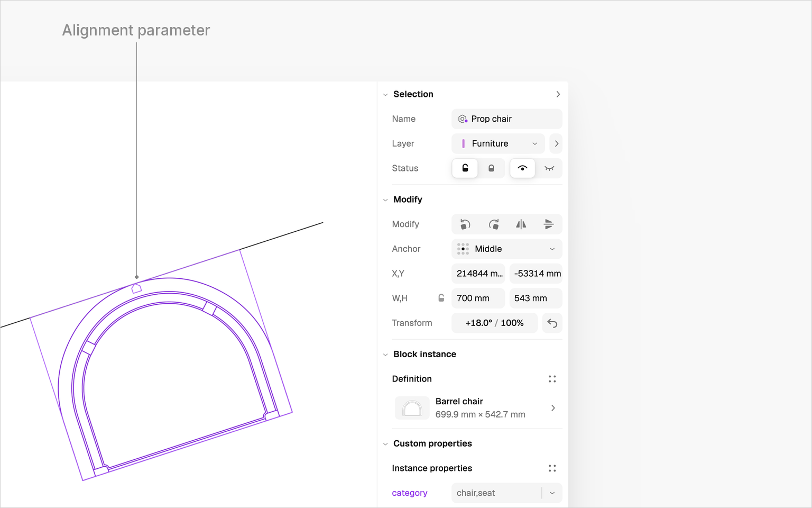Rotate the block counterclockwise

[x=465, y=224]
